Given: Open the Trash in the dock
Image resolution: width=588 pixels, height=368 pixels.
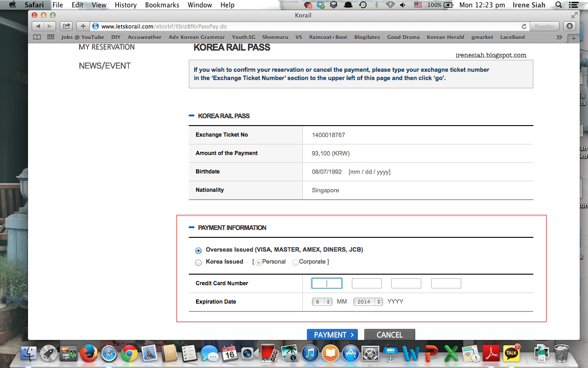Looking at the screenshot, I should click(x=561, y=353).
